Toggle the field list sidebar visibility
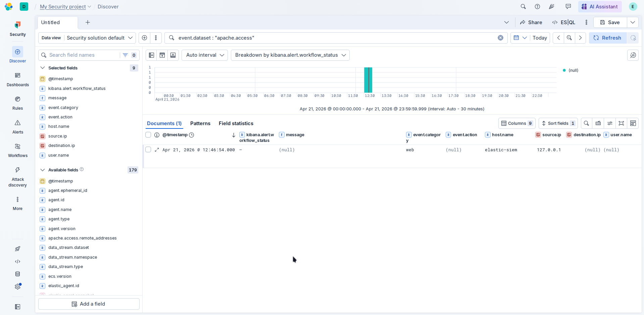The height and width of the screenshot is (315, 644). tap(151, 55)
